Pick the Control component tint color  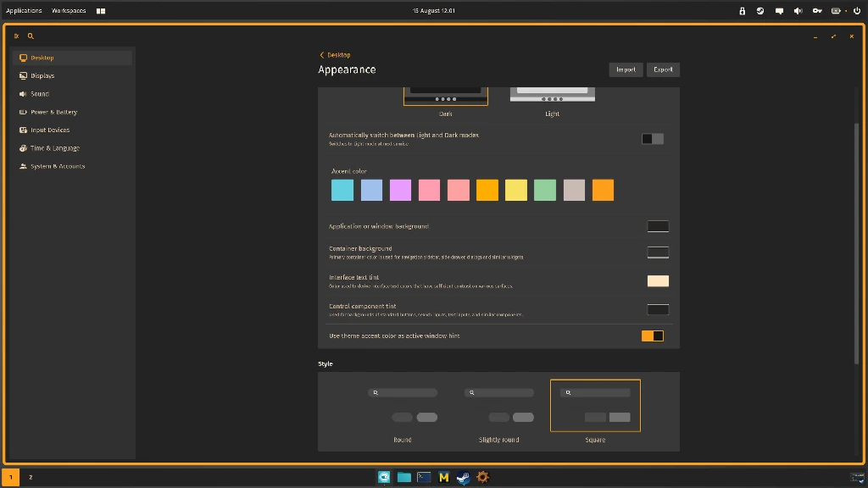[x=658, y=309]
